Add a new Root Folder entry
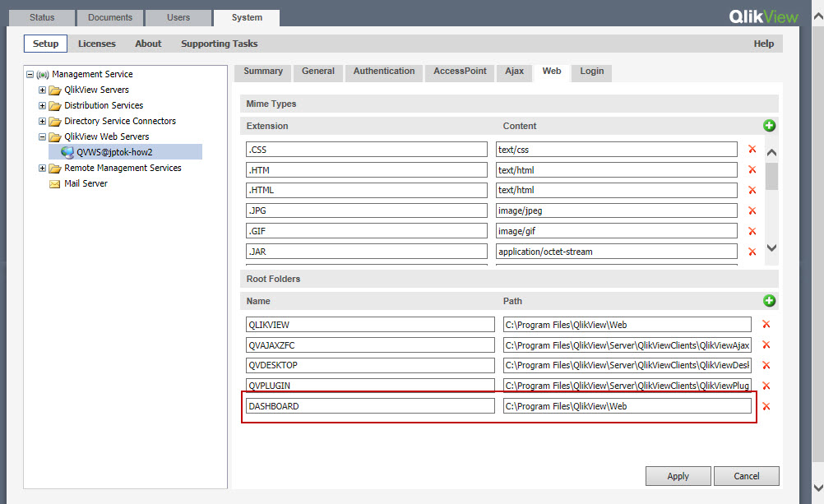Image resolution: width=824 pixels, height=504 pixels. [x=770, y=301]
